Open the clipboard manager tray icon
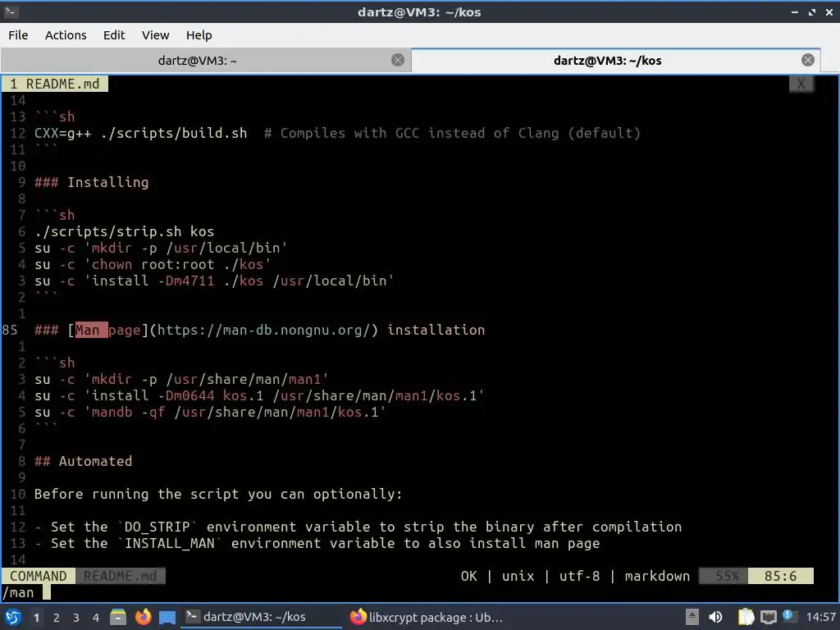 point(746,617)
